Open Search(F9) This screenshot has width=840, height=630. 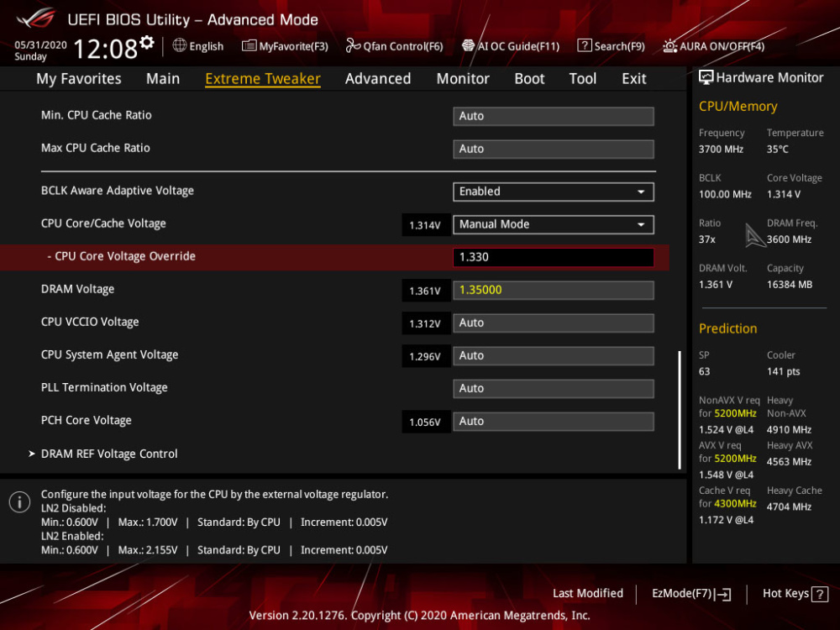(619, 46)
